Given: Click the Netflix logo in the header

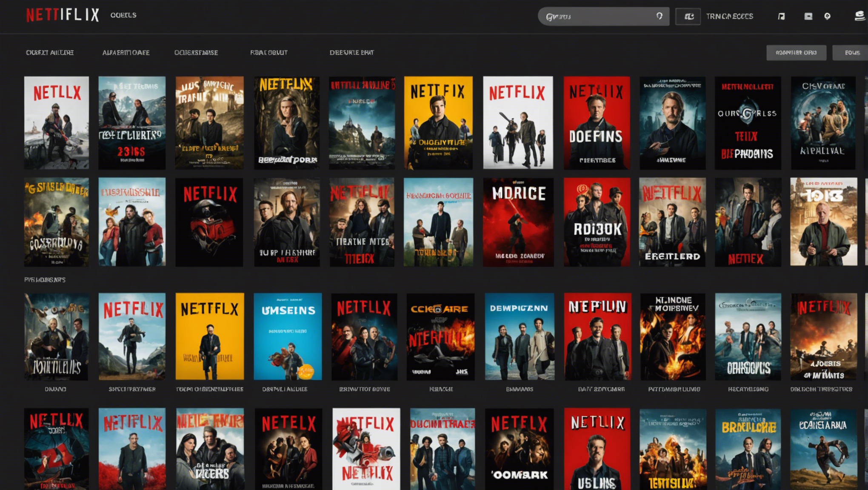Looking at the screenshot, I should [63, 15].
